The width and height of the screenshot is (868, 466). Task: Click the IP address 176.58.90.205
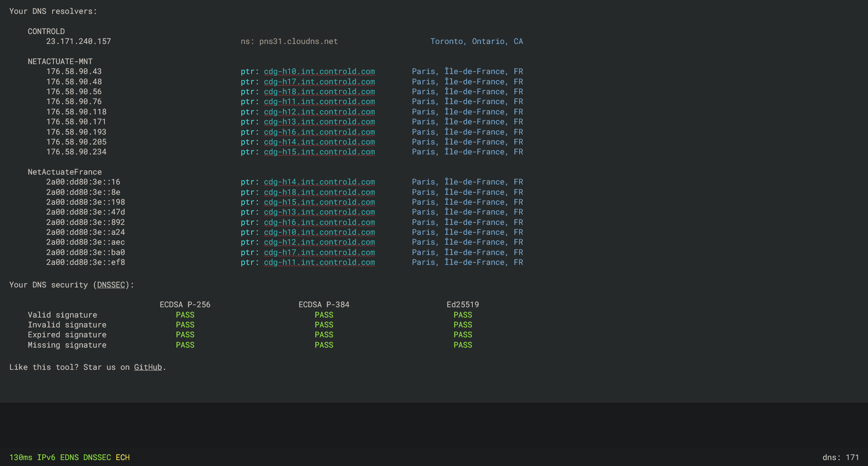pyautogui.click(x=76, y=142)
